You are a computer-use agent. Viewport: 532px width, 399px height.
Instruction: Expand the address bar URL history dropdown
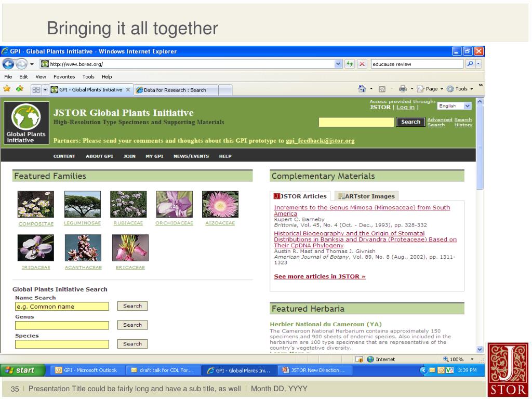point(338,64)
